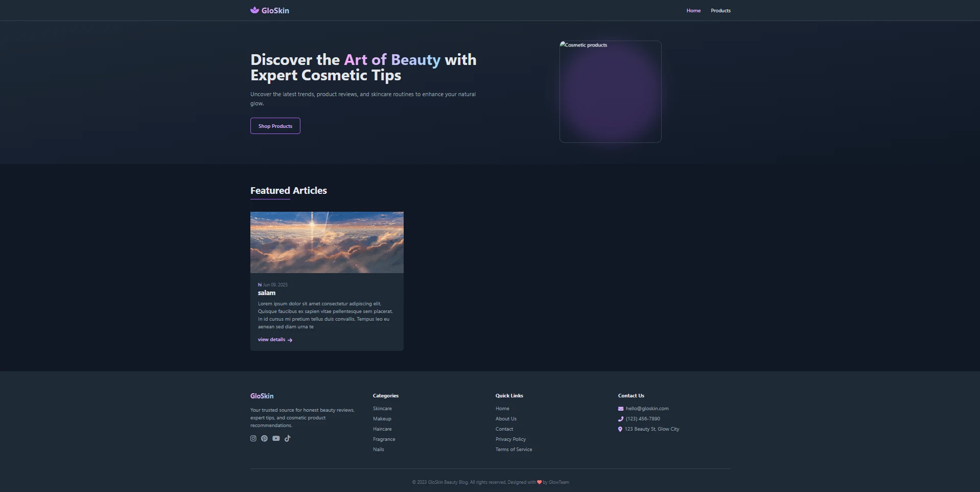This screenshot has height=492, width=980.
Task: Click the GloSkin lotus logo icon
Action: click(x=254, y=10)
